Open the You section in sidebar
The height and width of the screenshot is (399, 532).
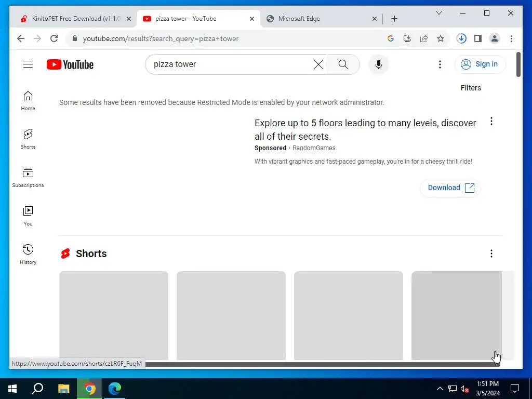[x=28, y=216]
